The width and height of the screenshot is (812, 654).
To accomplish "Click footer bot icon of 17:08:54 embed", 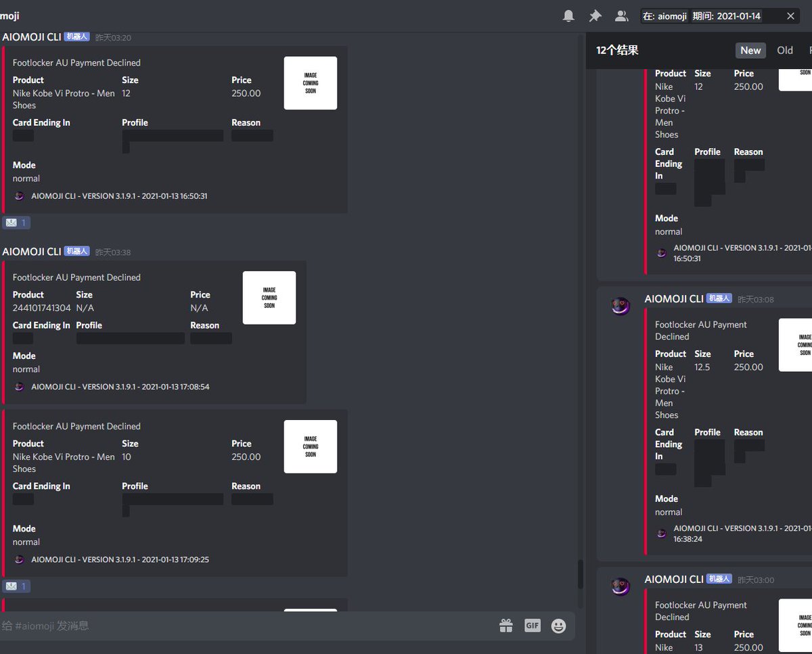I will click(19, 387).
